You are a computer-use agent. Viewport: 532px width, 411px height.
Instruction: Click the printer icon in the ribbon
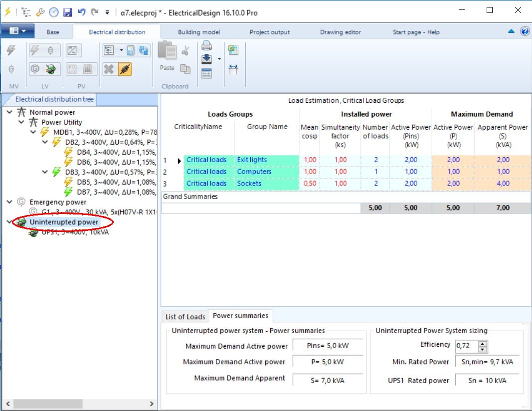point(206,46)
